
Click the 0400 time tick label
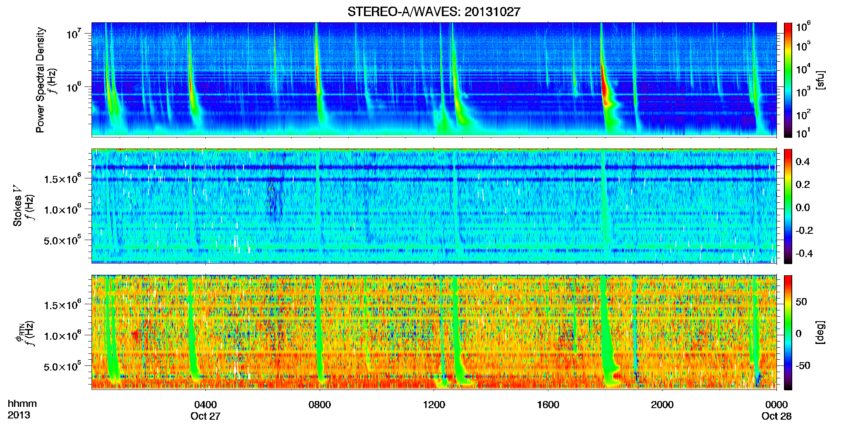[x=205, y=404]
